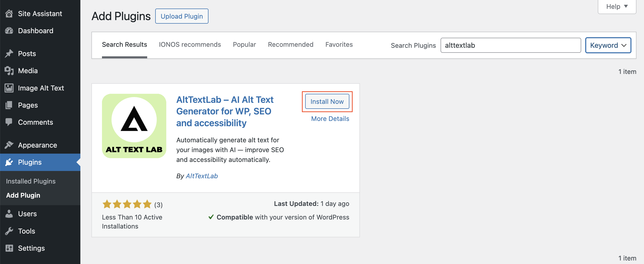Image resolution: width=644 pixels, height=264 pixels.
Task: Click the Add Plugins page heading
Action: (x=121, y=16)
